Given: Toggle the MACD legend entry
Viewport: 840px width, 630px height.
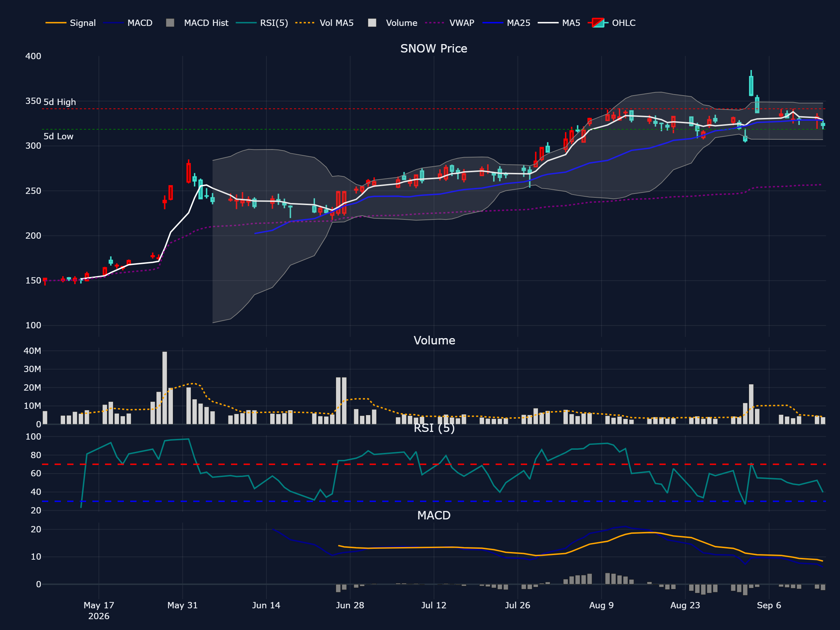Looking at the screenshot, I should pos(128,23).
